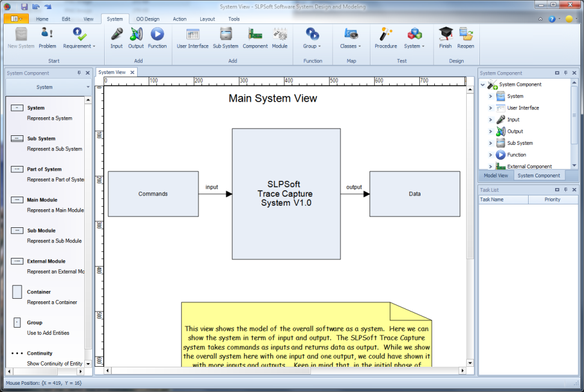Click the Procedure test icon
584x392 pixels.
(x=386, y=38)
